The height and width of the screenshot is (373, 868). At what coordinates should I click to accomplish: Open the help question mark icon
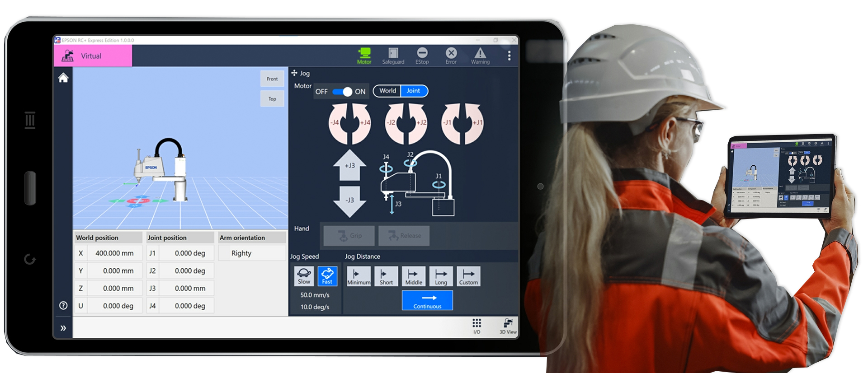tap(63, 306)
